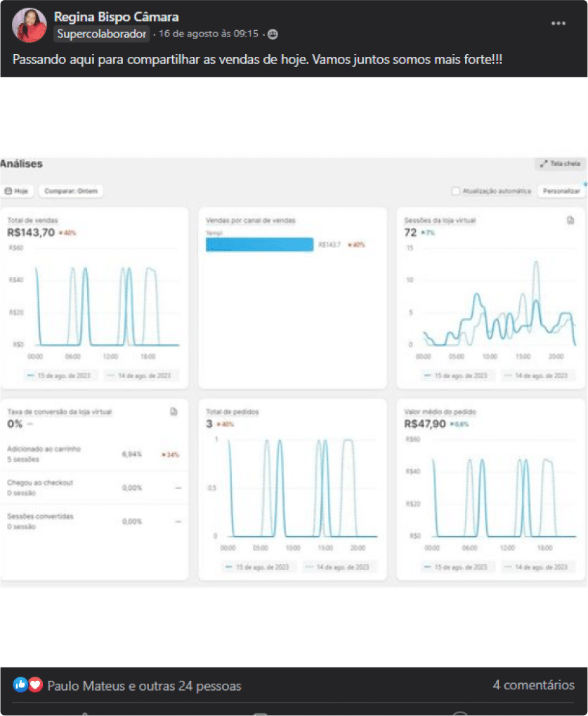
Task: Open the Comparar: Ontem comparison dropdown
Action: pos(71,191)
